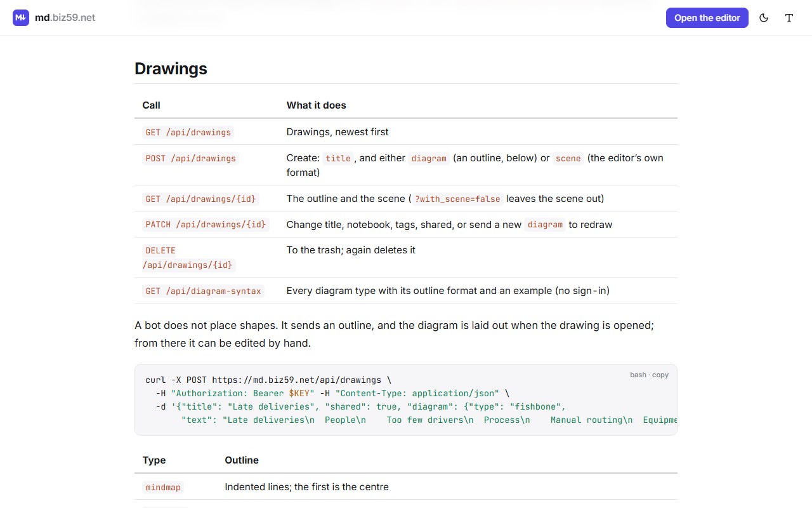
Task: Select the PATCH /api/drawings/{id} code cell
Action: click(x=206, y=225)
